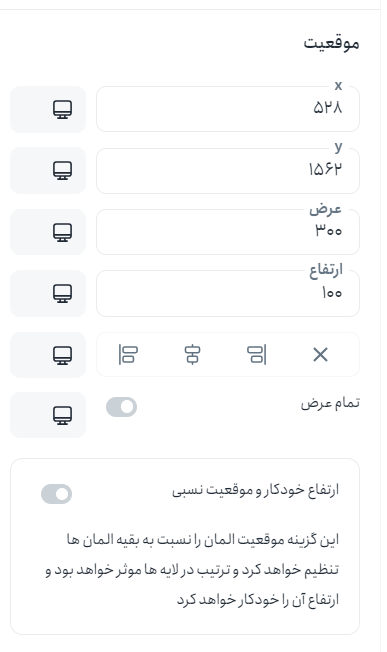The width and height of the screenshot is (387, 652).
Task: Click the desktop icon beside alignment buttons
Action: coord(62,355)
